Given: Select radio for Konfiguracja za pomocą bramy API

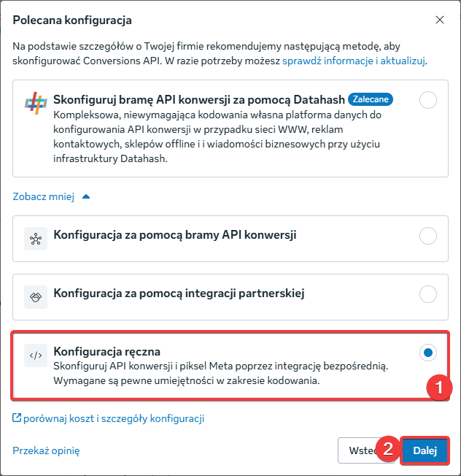Looking at the screenshot, I should tap(428, 235).
